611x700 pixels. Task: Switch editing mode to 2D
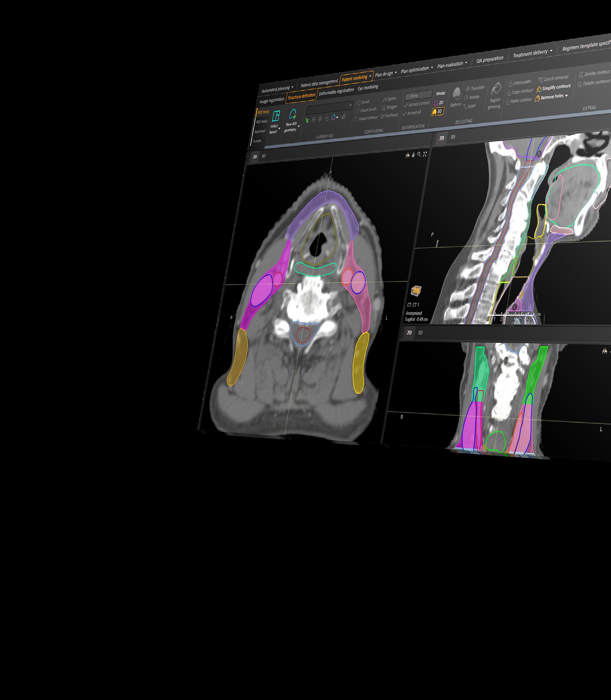pyautogui.click(x=439, y=103)
